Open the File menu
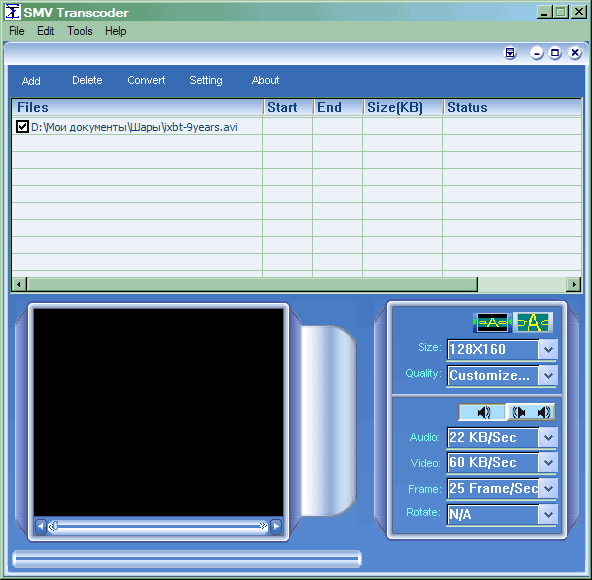The height and width of the screenshot is (580, 592). tap(17, 31)
